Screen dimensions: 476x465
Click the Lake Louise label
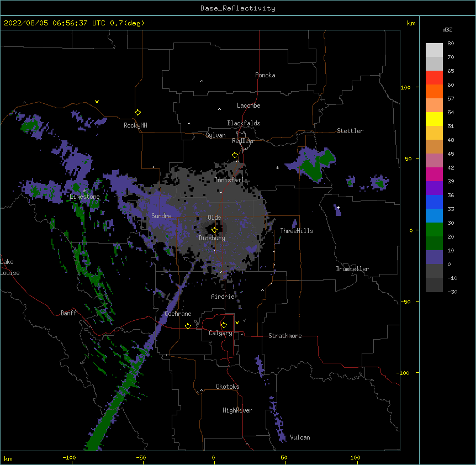pos(10,267)
